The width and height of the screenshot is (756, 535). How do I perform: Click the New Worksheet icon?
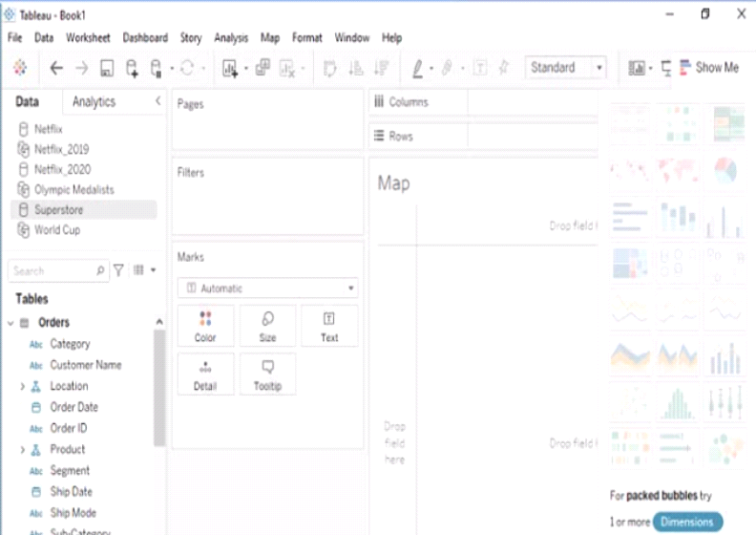230,68
